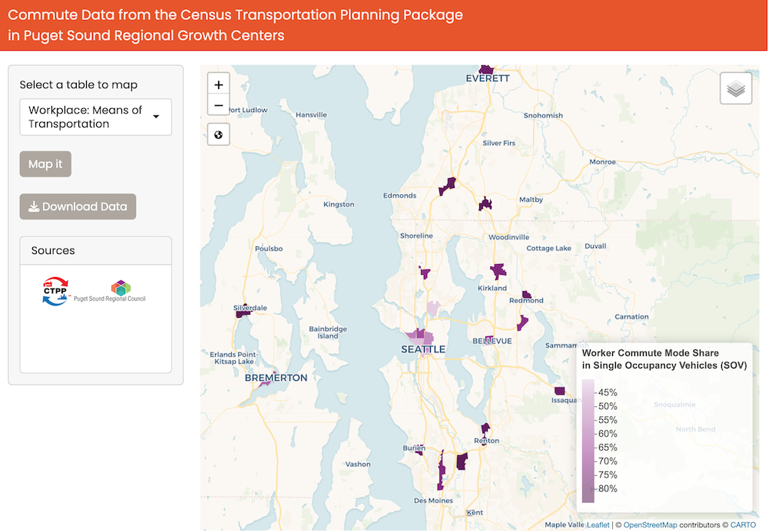Click the CTPP logo

[x=56, y=292]
